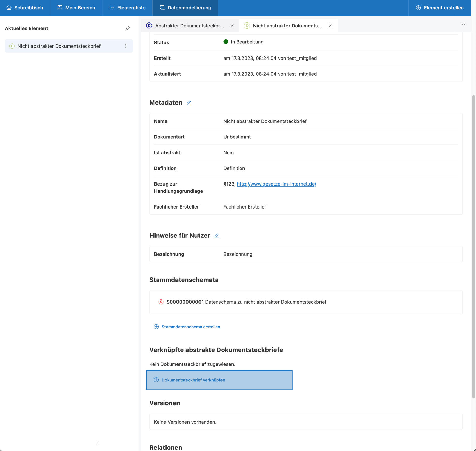Open the tab overflow ellipsis menu
This screenshot has width=476, height=451.
[x=462, y=24]
